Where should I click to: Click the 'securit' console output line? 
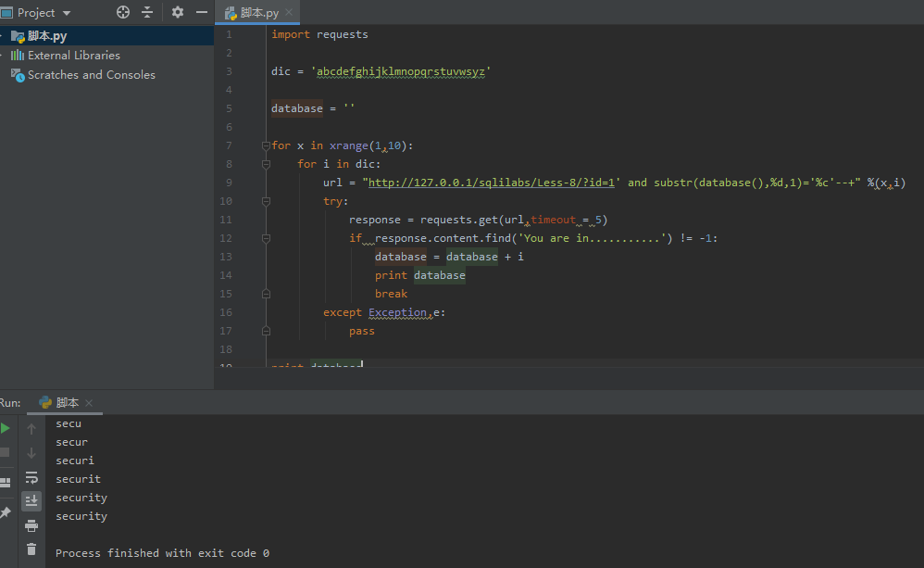[78, 479]
